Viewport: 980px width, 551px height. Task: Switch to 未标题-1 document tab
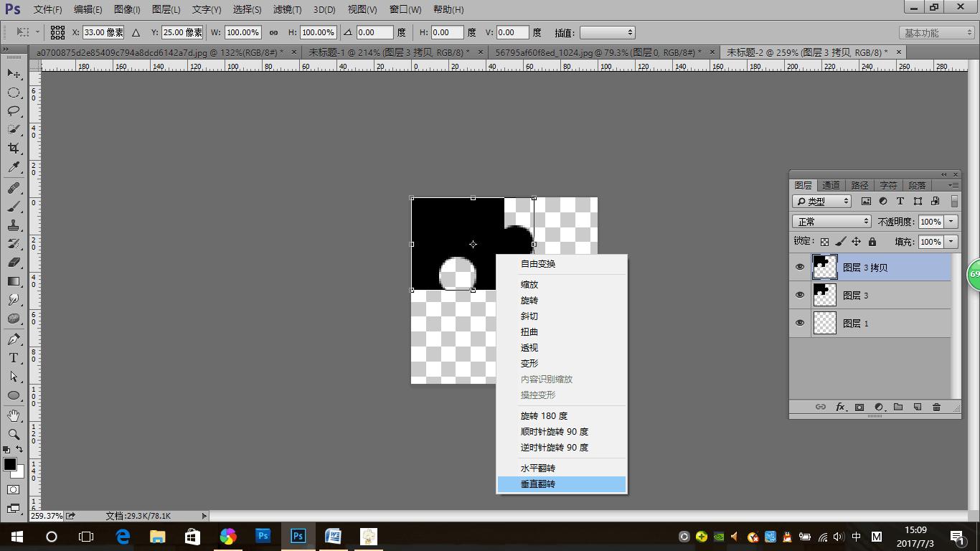389,52
